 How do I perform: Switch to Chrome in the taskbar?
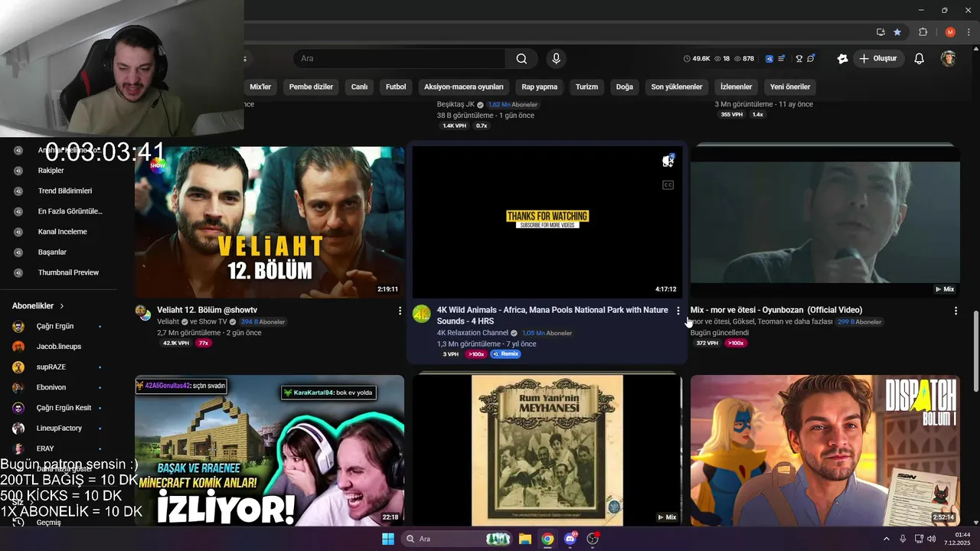pyautogui.click(x=547, y=539)
